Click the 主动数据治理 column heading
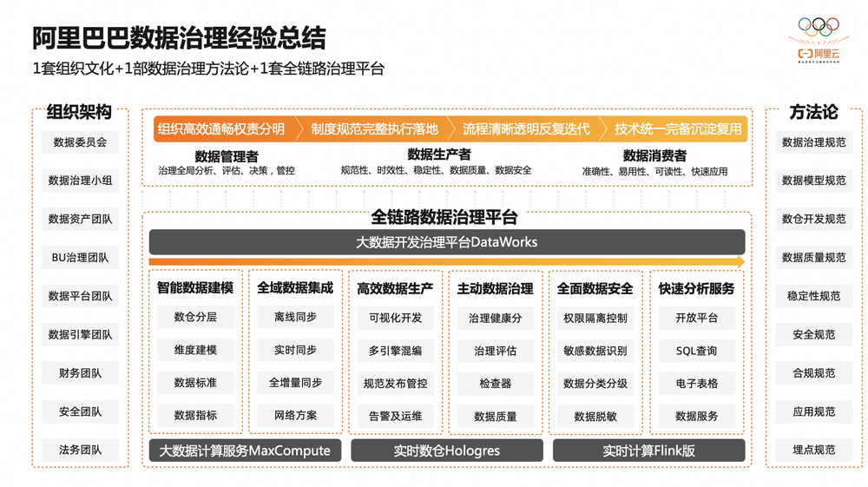Viewport: 868px width, 487px height. coord(496,289)
